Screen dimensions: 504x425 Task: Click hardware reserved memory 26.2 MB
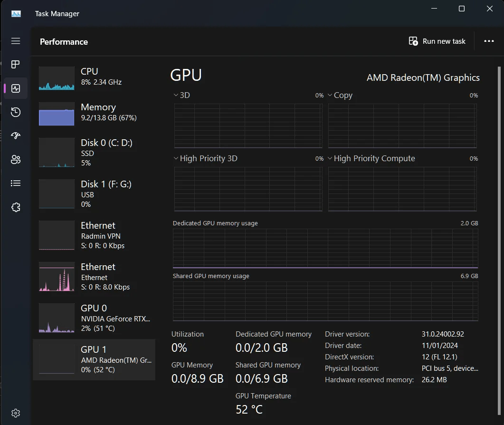click(434, 380)
